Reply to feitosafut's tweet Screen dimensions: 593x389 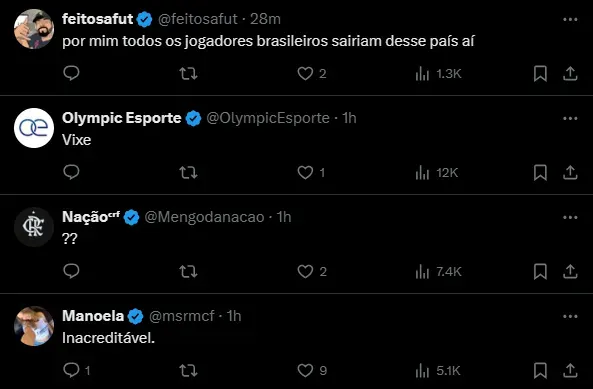pos(71,73)
